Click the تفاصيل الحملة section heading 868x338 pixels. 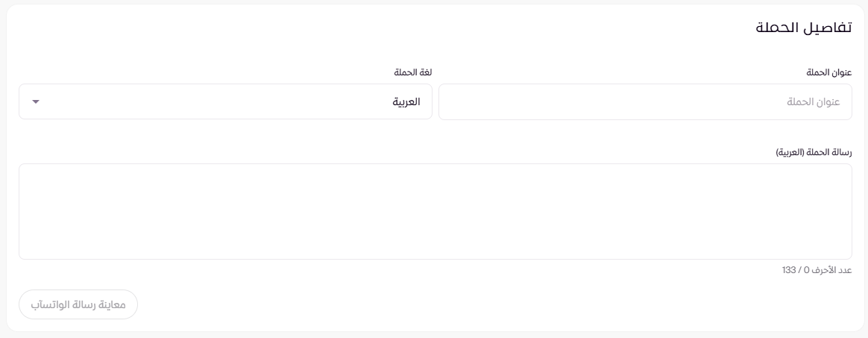(804, 28)
